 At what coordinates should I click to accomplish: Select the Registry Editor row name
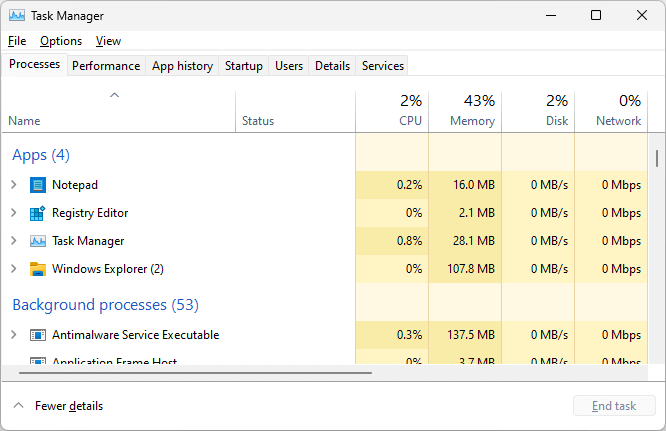90,213
